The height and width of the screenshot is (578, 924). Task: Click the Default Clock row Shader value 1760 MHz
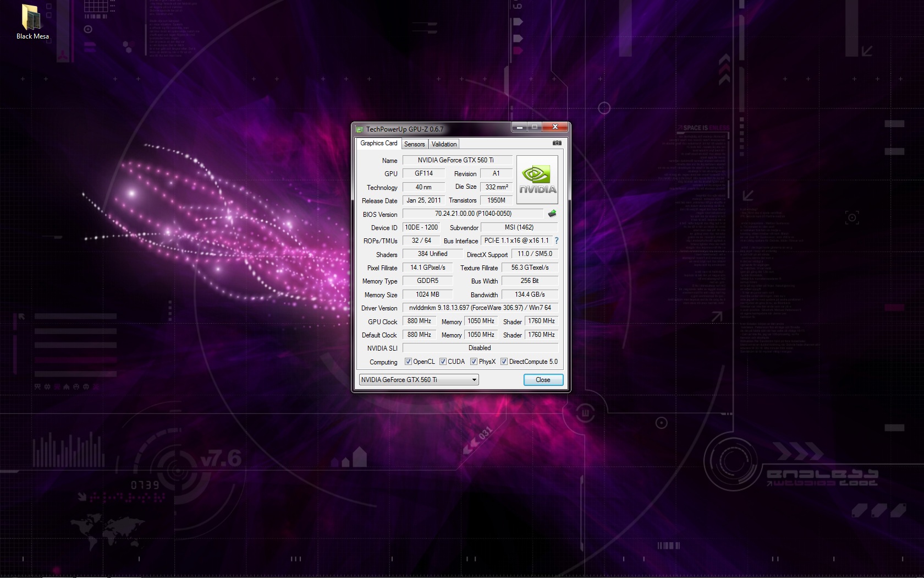click(x=541, y=335)
